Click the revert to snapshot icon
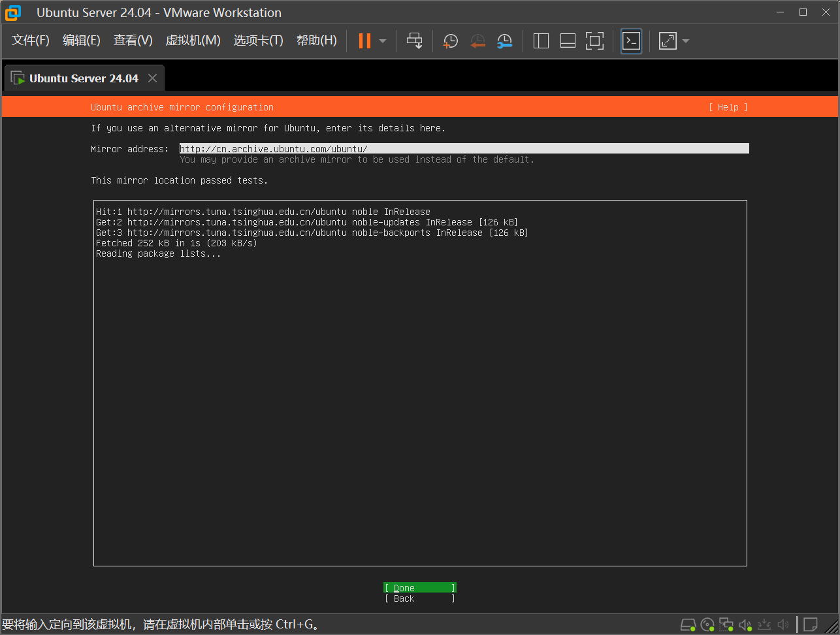 [477, 41]
